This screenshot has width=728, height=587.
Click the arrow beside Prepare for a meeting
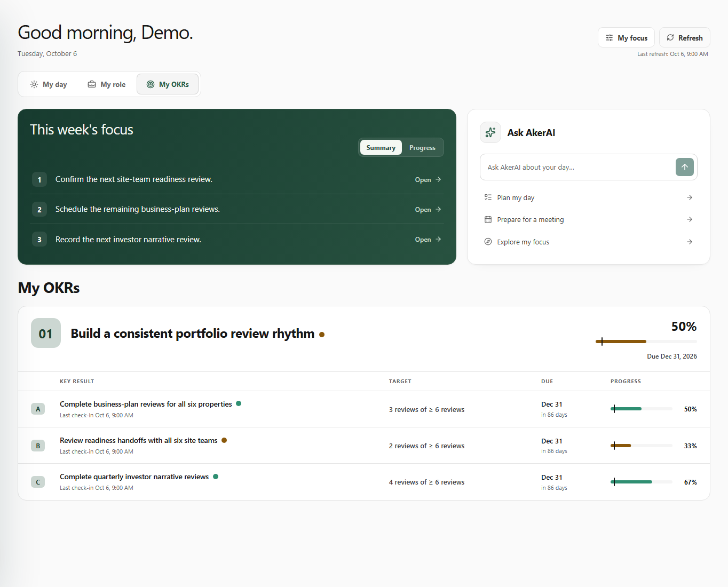point(690,219)
